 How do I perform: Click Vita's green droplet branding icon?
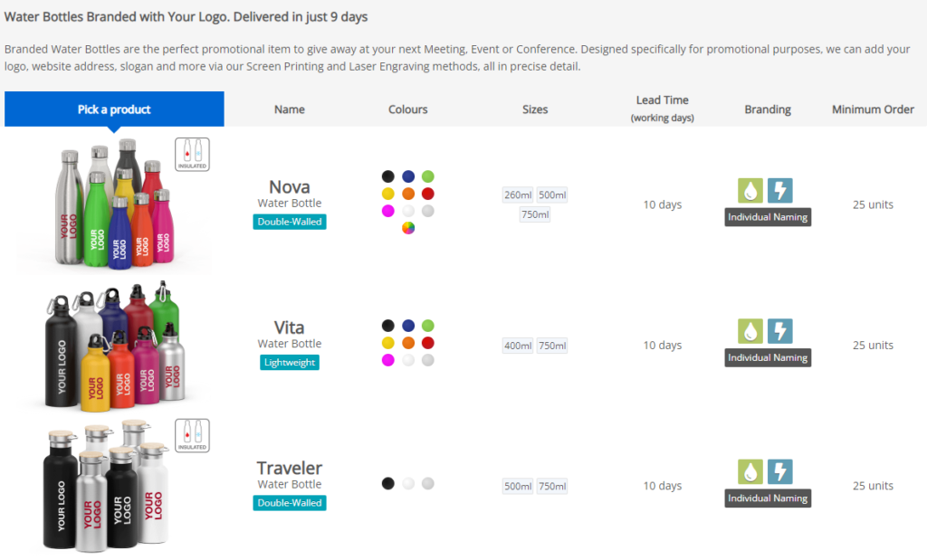tap(750, 331)
